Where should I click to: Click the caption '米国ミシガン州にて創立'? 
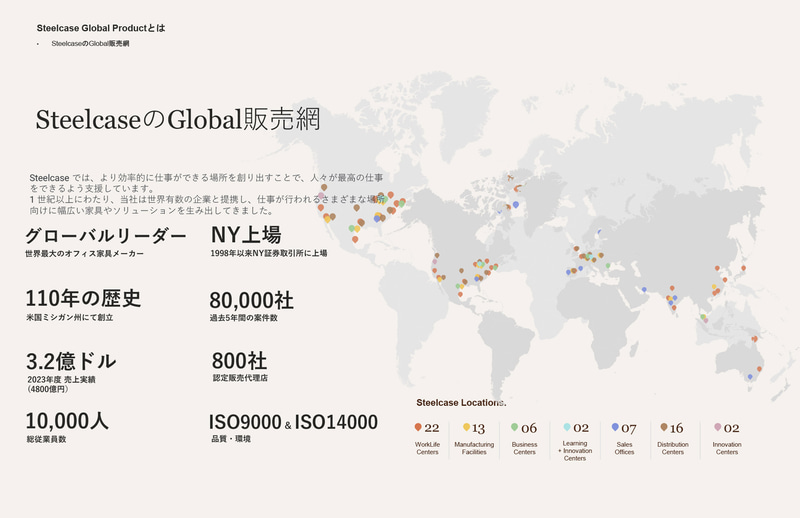pyautogui.click(x=70, y=317)
